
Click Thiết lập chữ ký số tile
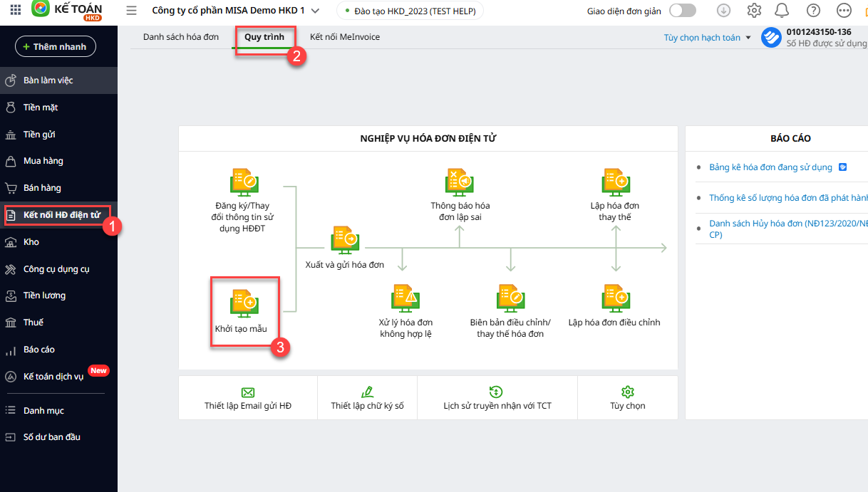tap(367, 398)
